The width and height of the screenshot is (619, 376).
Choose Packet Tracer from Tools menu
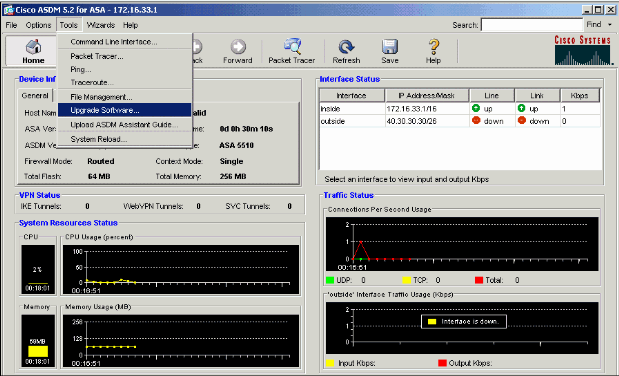125,56
